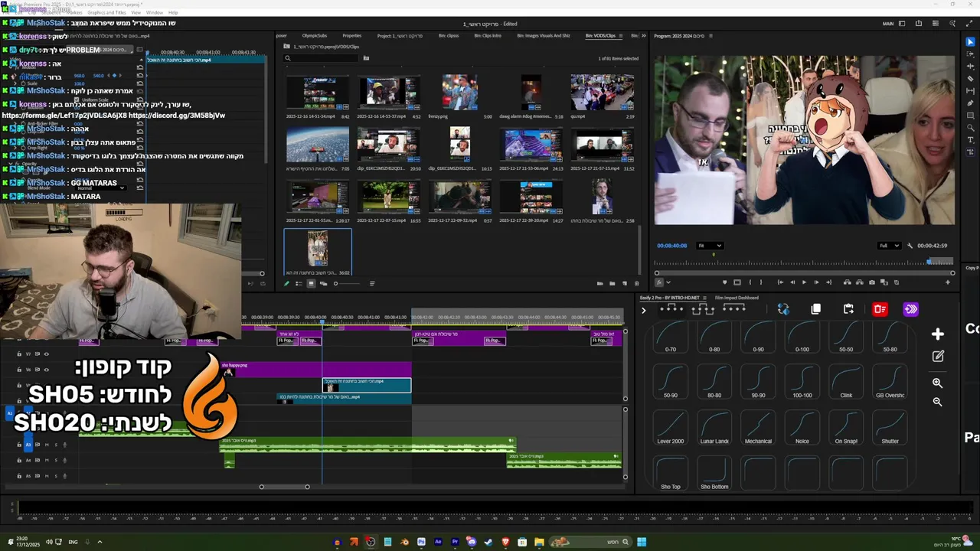
Task: Step forward one frame in program monitor
Action: click(x=816, y=282)
